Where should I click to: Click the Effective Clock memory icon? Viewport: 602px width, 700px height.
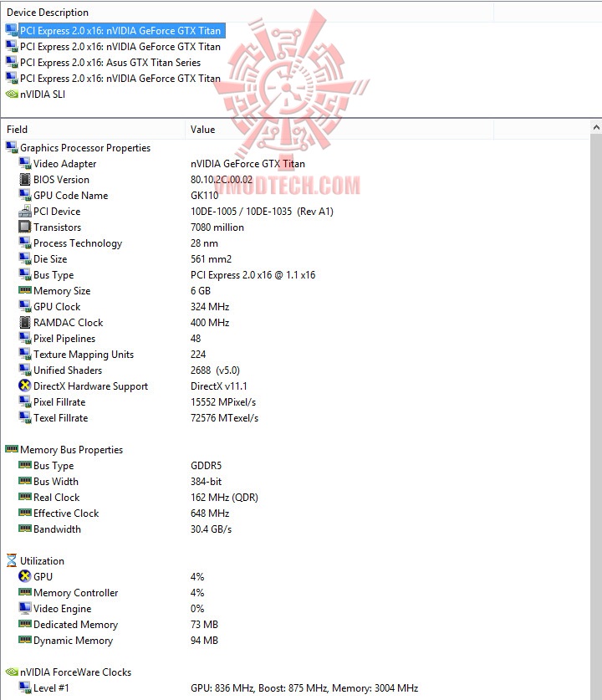click(x=24, y=513)
